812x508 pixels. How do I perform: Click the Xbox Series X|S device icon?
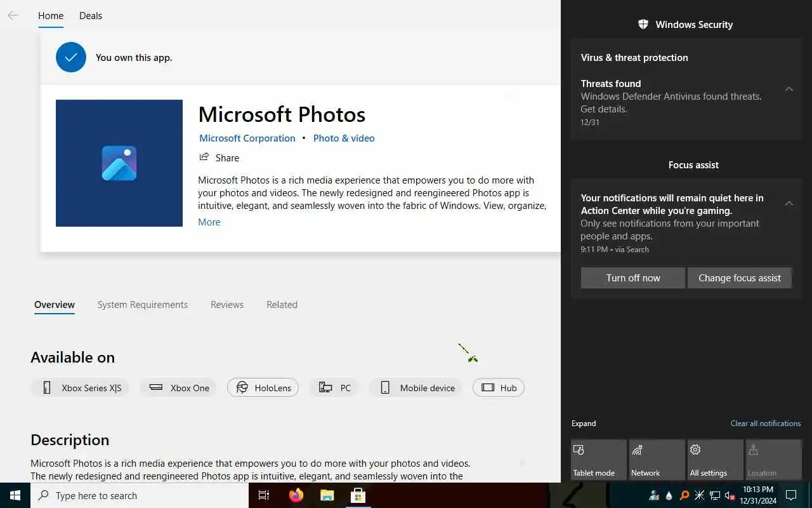click(x=46, y=387)
